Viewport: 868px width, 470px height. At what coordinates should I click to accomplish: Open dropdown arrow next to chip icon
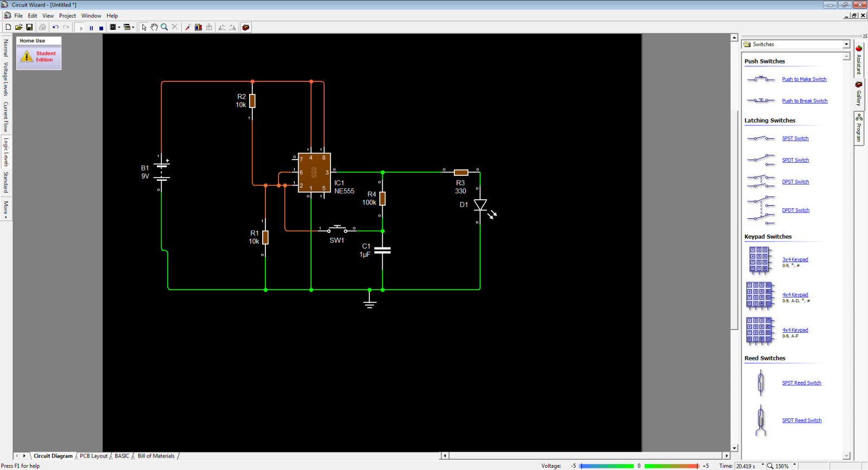(x=119, y=27)
